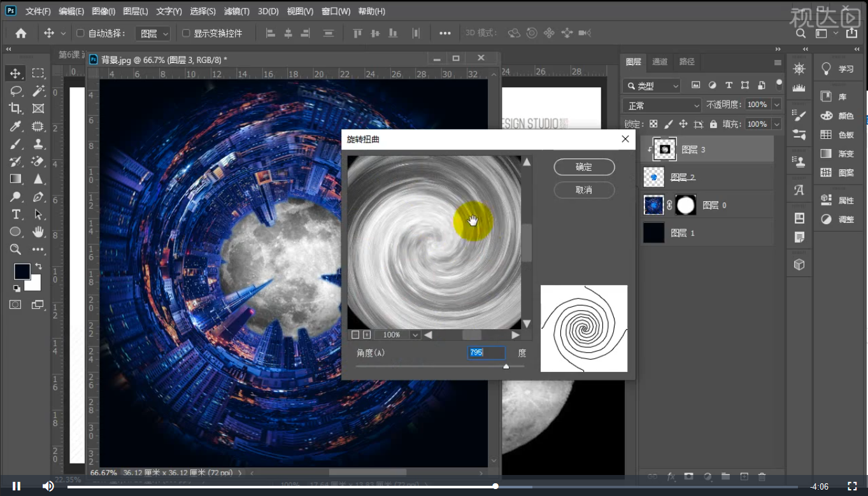868x496 pixels.
Task: Select the Path Selection arrow tool
Action: (38, 214)
